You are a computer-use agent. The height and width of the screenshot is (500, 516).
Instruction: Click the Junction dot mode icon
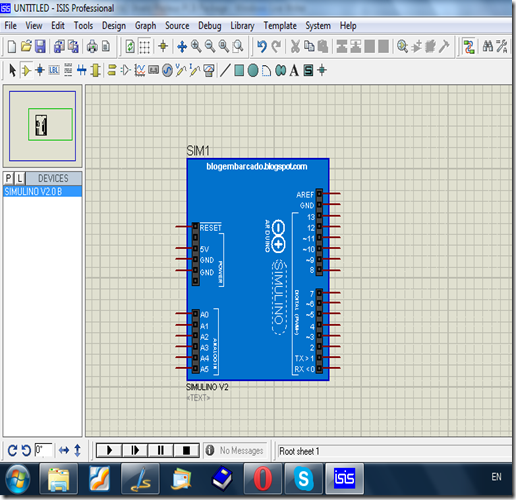(40, 71)
